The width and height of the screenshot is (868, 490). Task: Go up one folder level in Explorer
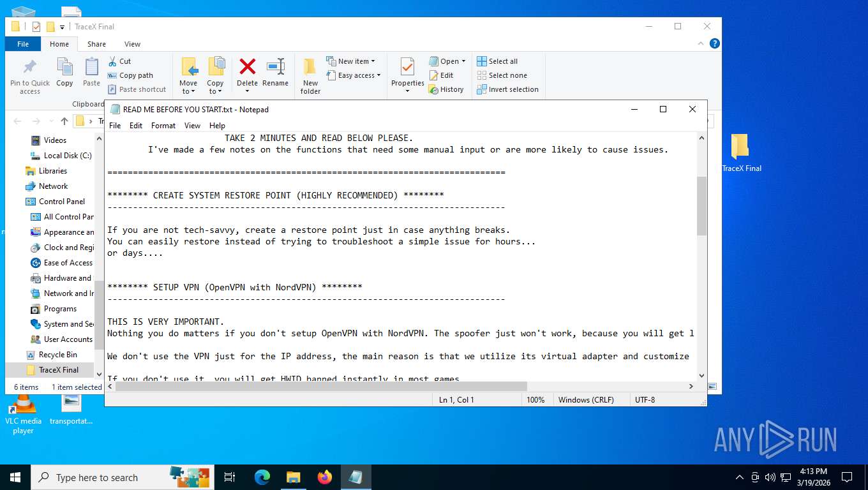[64, 121]
